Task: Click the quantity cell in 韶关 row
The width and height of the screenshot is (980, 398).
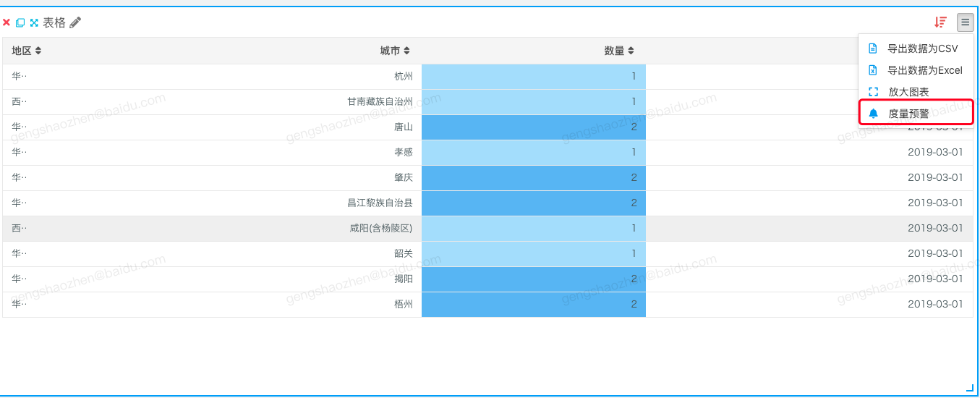Action: 534,254
